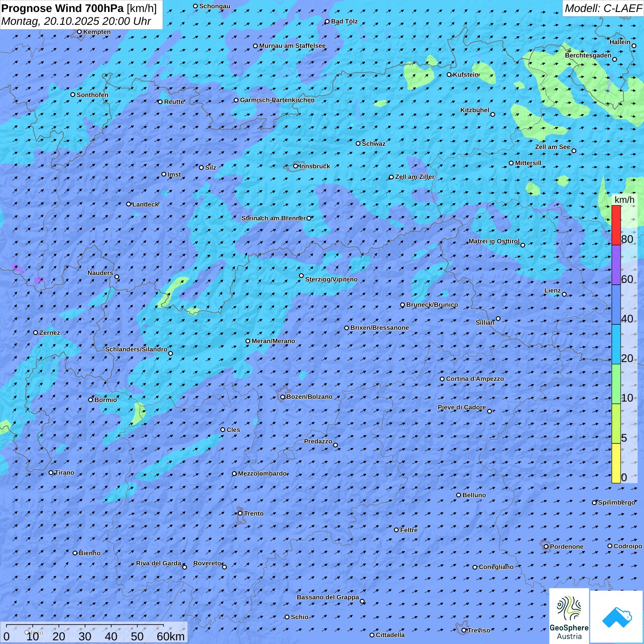
Task: Click the Pordenone city marker
Action: (x=546, y=546)
